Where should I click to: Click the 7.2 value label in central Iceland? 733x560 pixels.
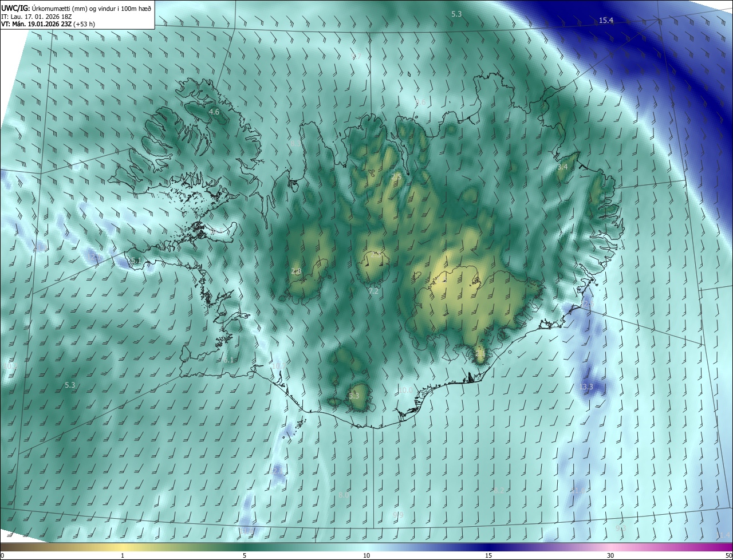373,291
